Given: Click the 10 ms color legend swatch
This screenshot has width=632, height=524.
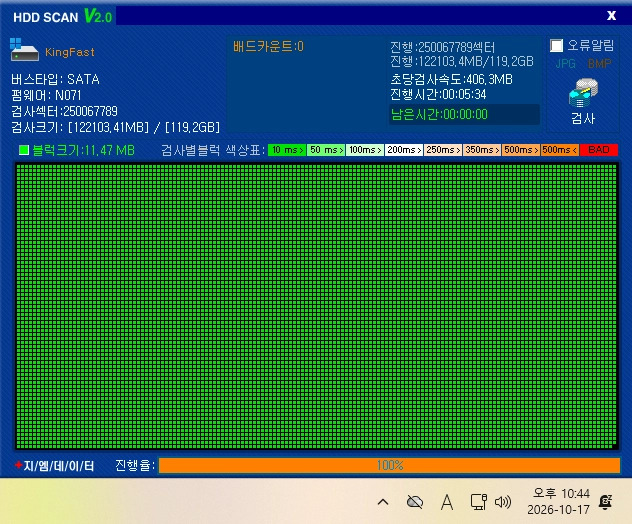Looking at the screenshot, I should pyautogui.click(x=287, y=150).
